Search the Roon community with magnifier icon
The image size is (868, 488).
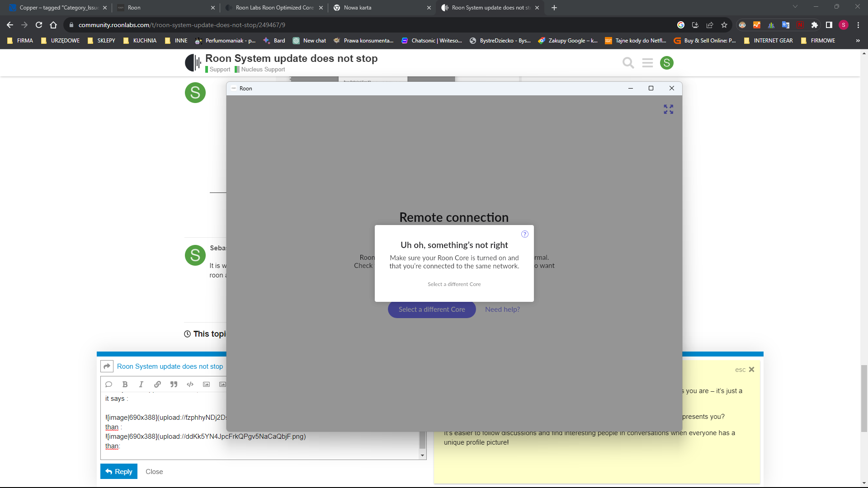tap(628, 63)
